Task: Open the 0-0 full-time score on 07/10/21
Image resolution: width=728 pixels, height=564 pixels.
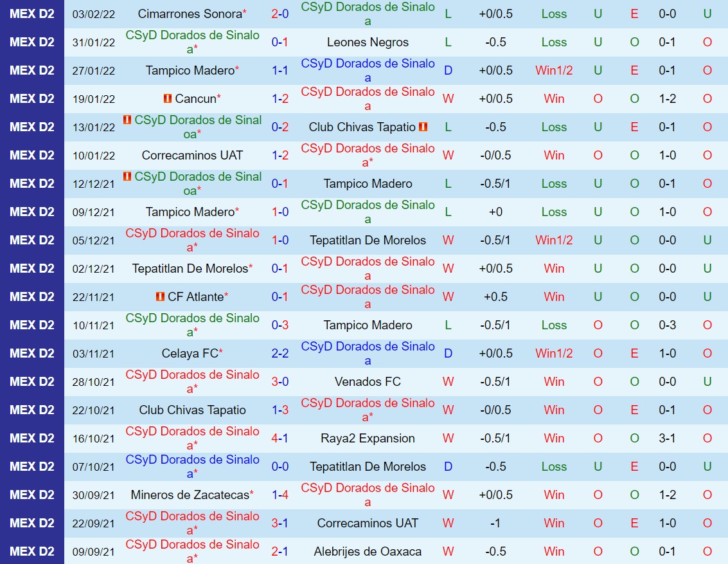Action: tap(280, 467)
